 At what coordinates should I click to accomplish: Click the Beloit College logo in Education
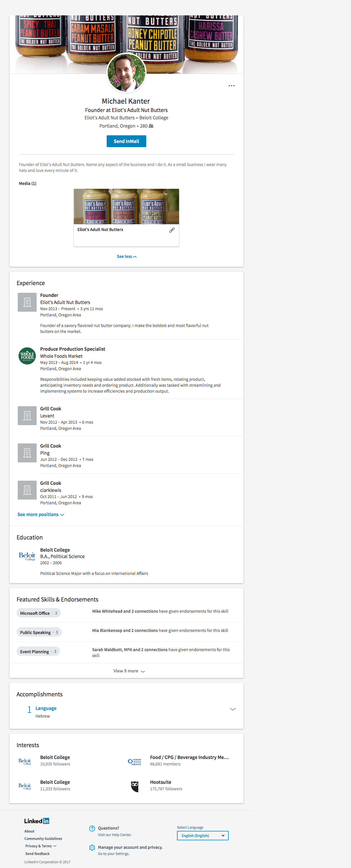click(x=27, y=556)
